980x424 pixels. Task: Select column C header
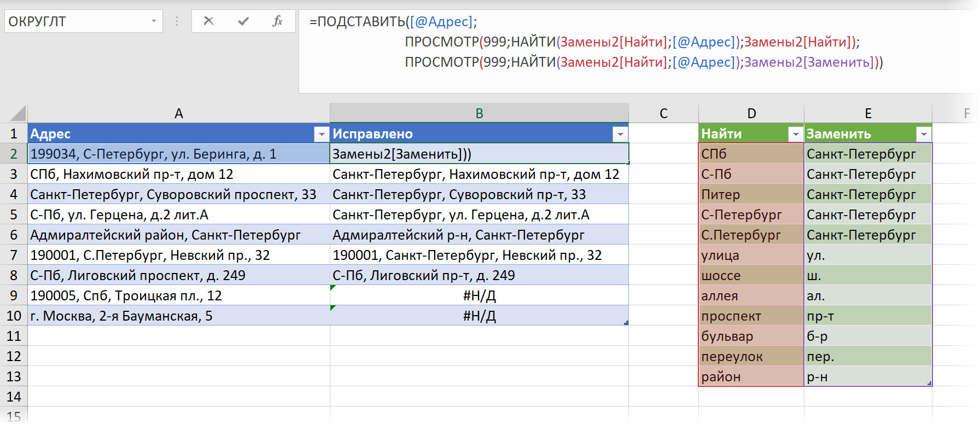point(663,113)
